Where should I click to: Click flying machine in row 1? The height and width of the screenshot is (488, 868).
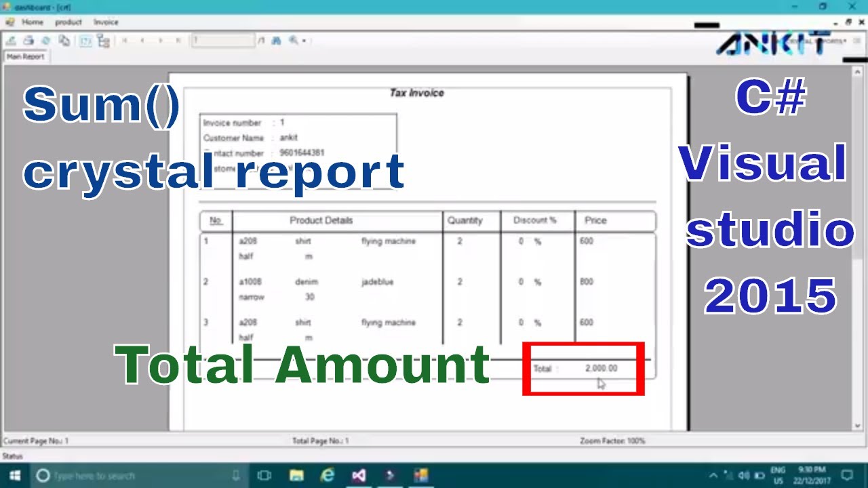tap(389, 241)
